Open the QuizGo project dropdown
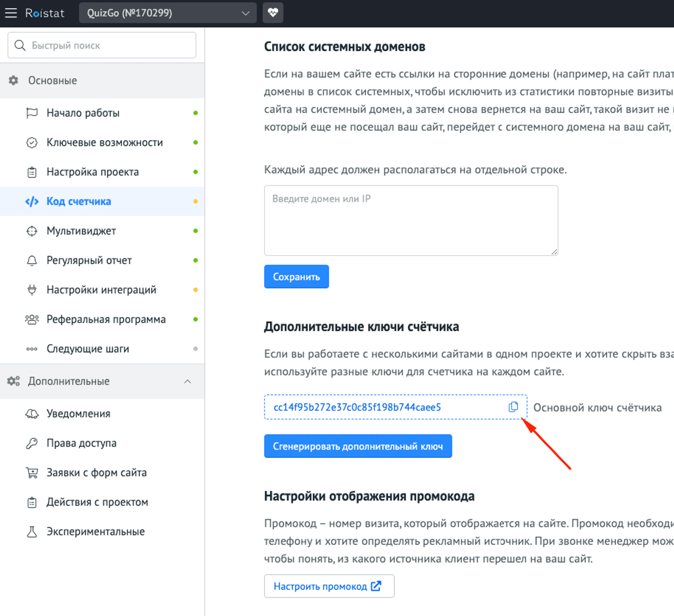Viewport: 674px width, 616px height. coord(167,13)
